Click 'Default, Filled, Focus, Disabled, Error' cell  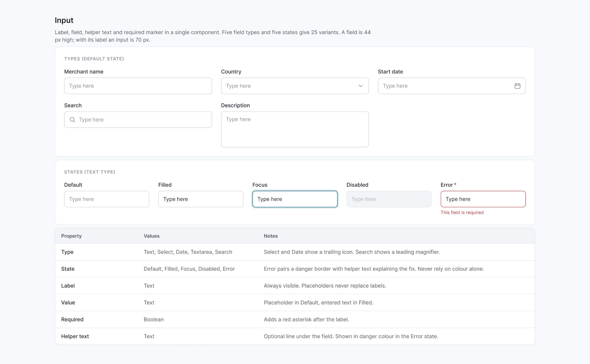click(189, 269)
